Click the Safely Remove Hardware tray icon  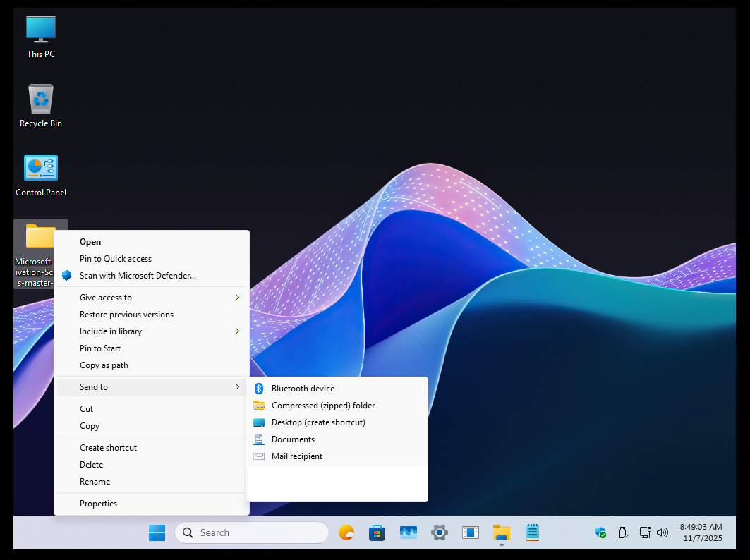[x=623, y=532]
